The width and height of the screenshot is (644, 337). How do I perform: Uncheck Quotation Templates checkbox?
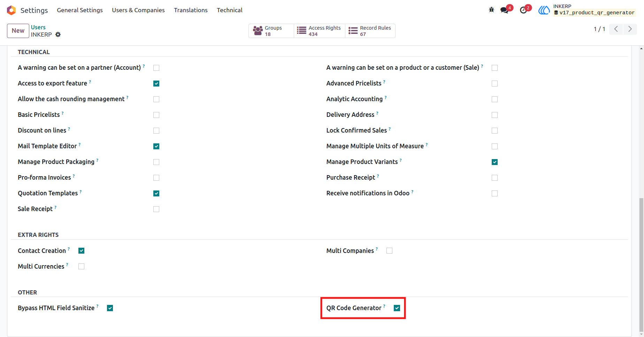pos(156,193)
